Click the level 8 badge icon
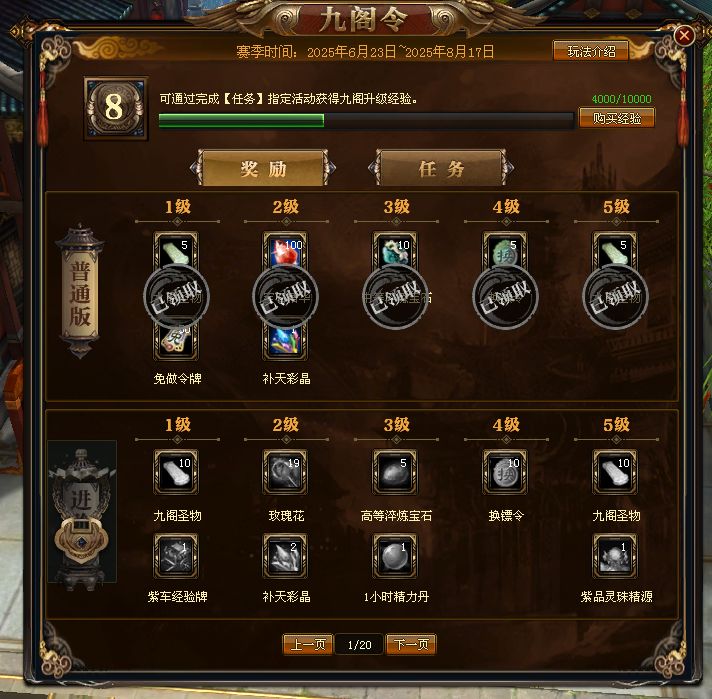712x699 pixels. pyautogui.click(x=115, y=108)
